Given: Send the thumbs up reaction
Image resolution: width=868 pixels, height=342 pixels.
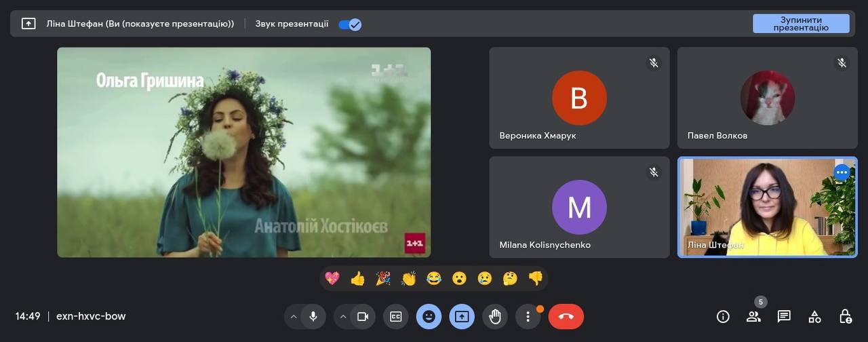Looking at the screenshot, I should tap(357, 278).
